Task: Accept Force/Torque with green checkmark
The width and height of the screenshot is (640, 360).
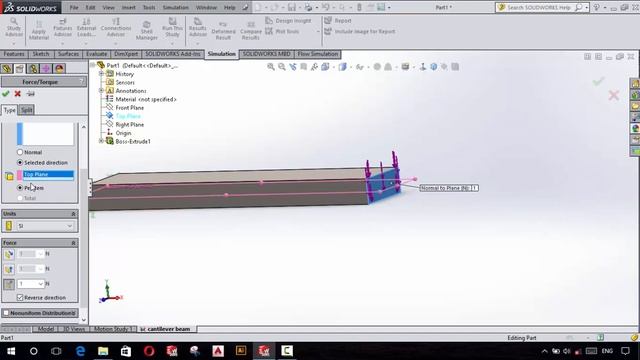Action: [x=6, y=94]
